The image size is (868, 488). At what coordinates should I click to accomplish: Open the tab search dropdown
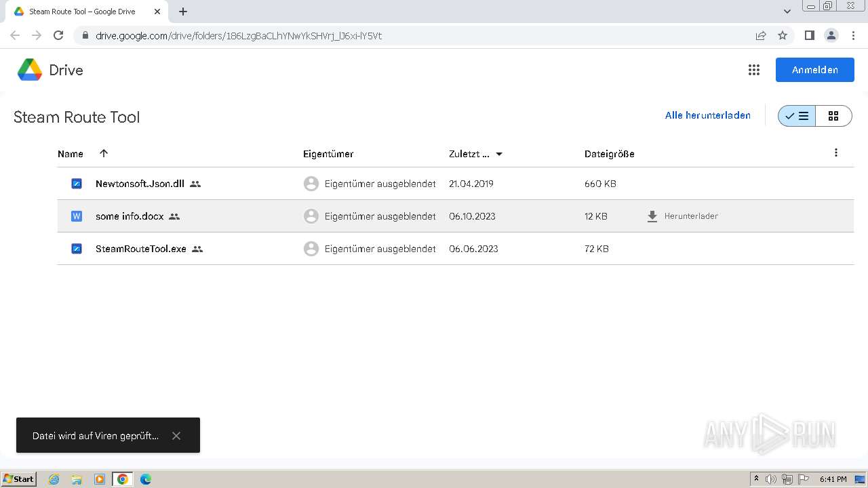coord(787,12)
